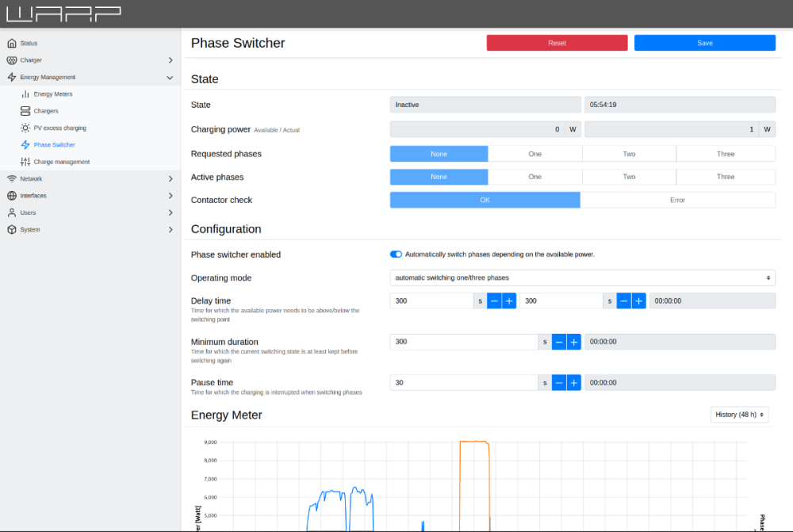793x532 pixels.
Task: Click the System cube icon
Action: [x=12, y=230]
